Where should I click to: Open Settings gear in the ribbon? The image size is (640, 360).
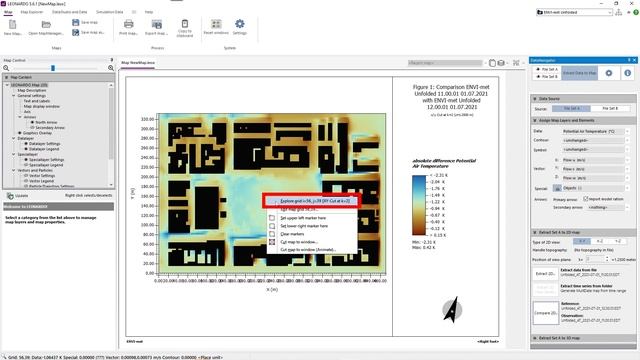click(x=240, y=24)
